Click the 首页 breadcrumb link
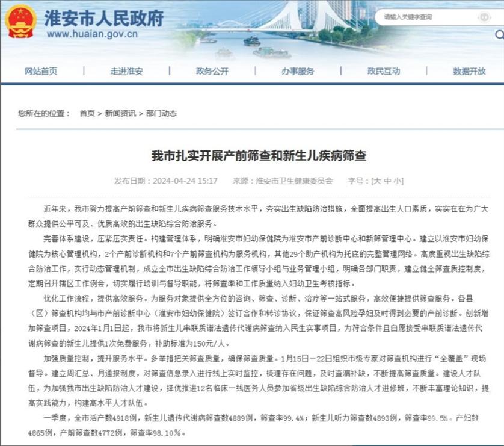This screenshot has height=446, width=504. coord(87,113)
